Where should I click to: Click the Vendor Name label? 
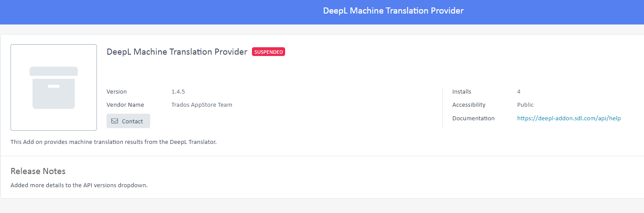point(125,105)
